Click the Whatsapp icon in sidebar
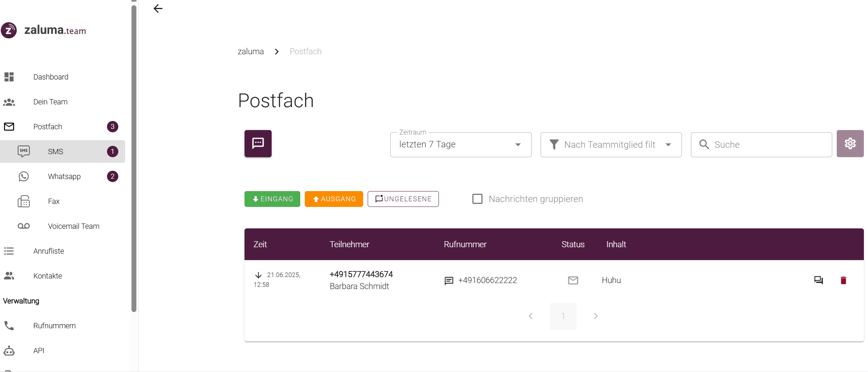The height and width of the screenshot is (372, 868). [24, 176]
